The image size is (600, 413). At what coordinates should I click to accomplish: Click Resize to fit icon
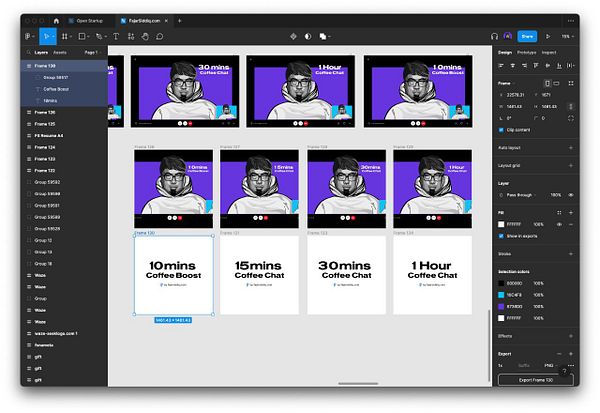571,83
